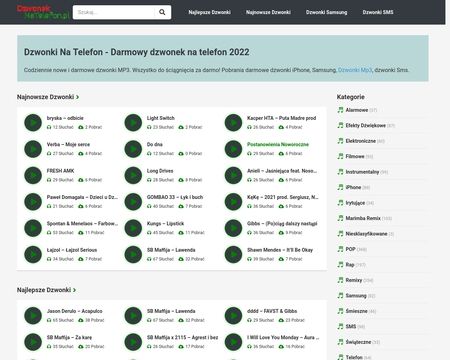
Task: Click download cloud icon for Verba – Moje serce
Action: pyautogui.click(x=81, y=154)
